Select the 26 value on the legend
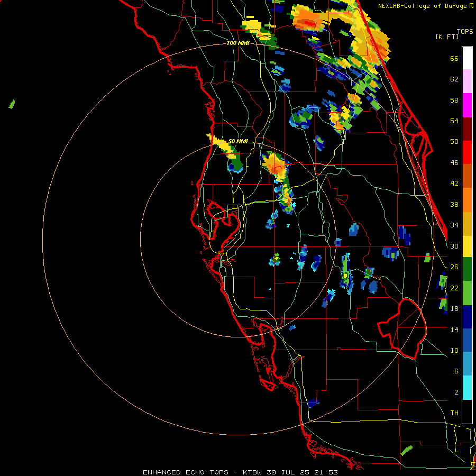 click(454, 267)
